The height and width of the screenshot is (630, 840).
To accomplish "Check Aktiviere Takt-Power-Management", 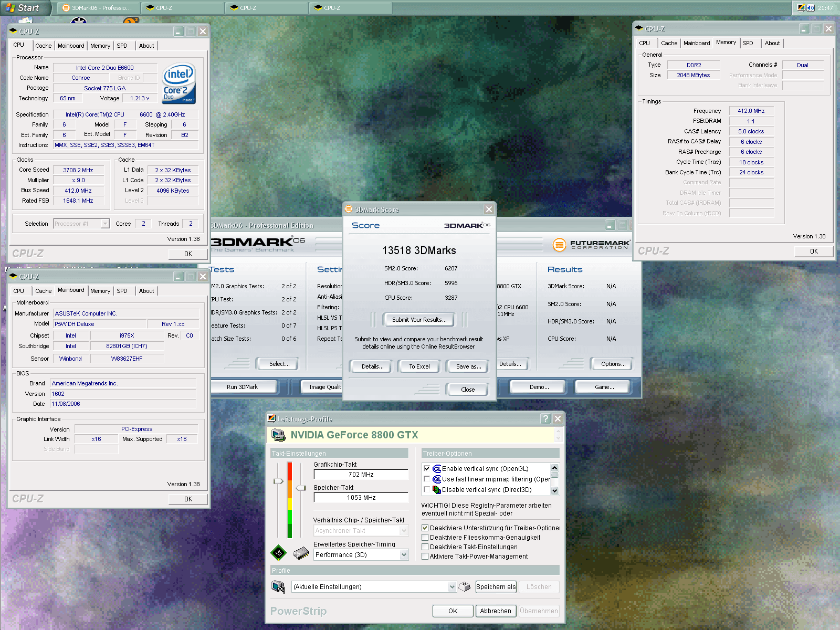I will pyautogui.click(x=425, y=556).
